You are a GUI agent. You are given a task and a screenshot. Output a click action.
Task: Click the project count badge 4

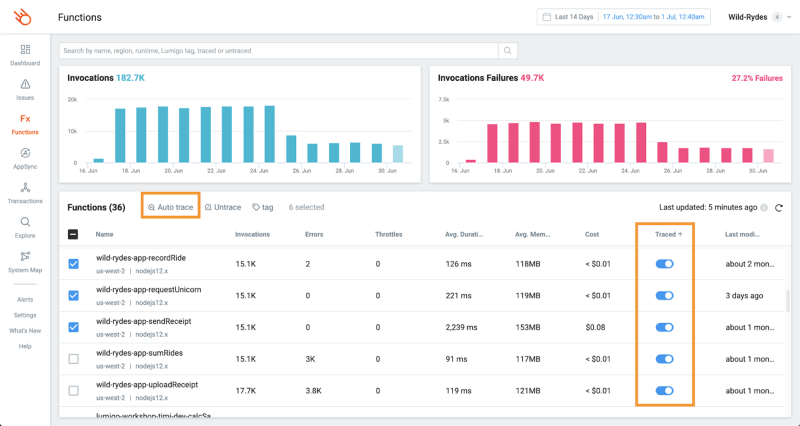coord(777,17)
